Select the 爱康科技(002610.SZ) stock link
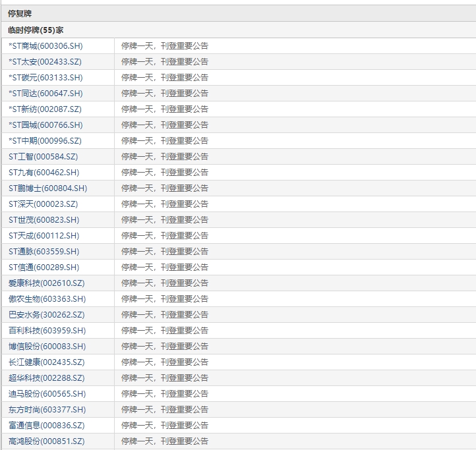The height and width of the screenshot is (450, 476). [46, 283]
